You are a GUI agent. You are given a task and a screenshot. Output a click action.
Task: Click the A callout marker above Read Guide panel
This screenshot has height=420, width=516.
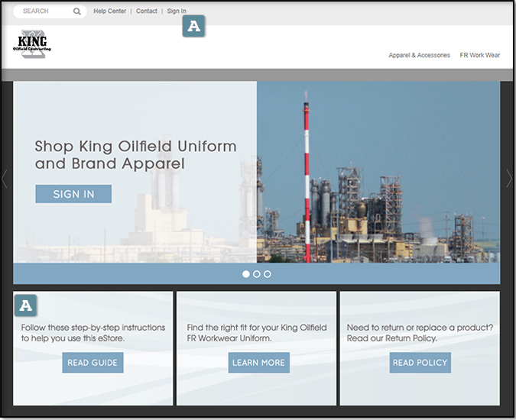[25, 305]
